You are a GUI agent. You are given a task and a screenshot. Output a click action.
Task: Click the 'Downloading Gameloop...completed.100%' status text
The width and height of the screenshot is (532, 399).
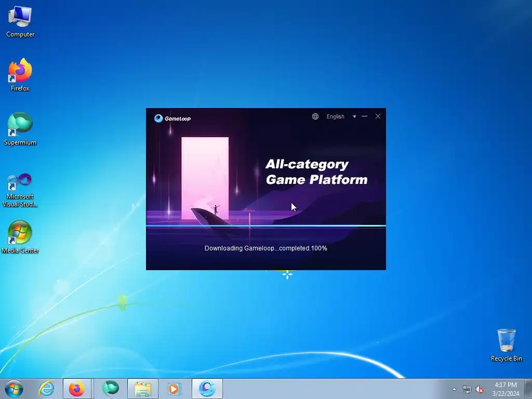click(265, 248)
